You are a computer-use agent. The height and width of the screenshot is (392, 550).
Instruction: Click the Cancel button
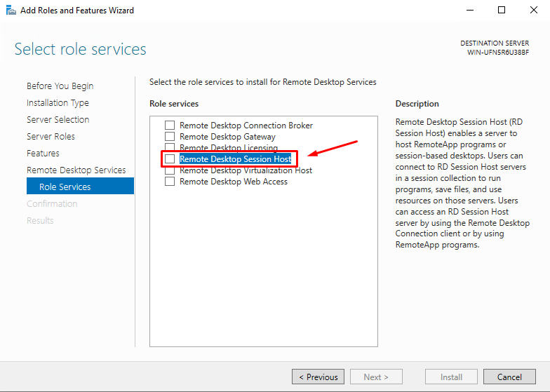509,377
